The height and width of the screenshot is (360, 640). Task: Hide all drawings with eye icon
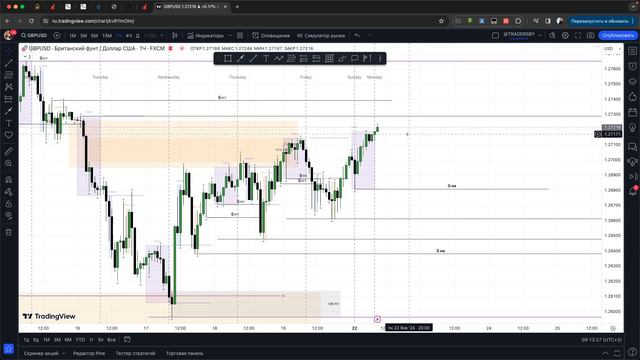9,216
